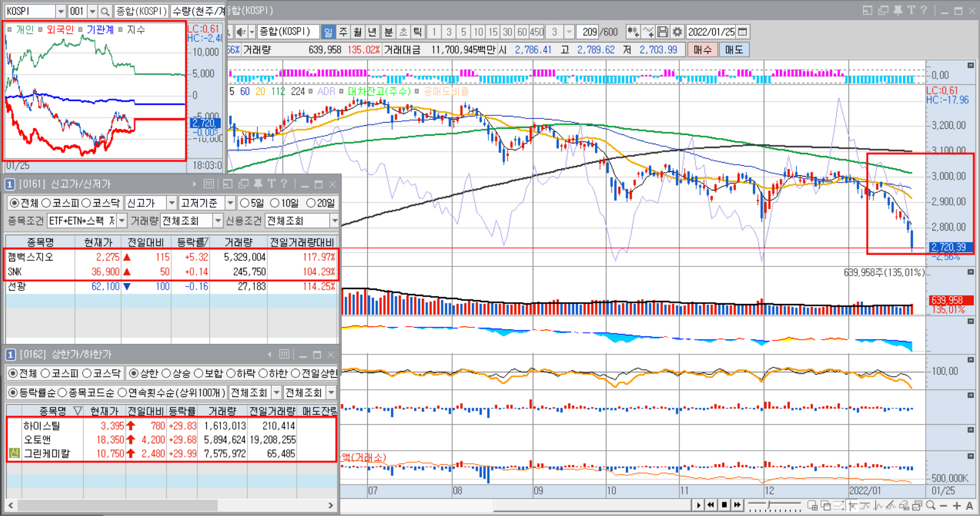The height and width of the screenshot is (516, 980).
Task: Click the help question mark in the chart title bar
Action: [923, 10]
